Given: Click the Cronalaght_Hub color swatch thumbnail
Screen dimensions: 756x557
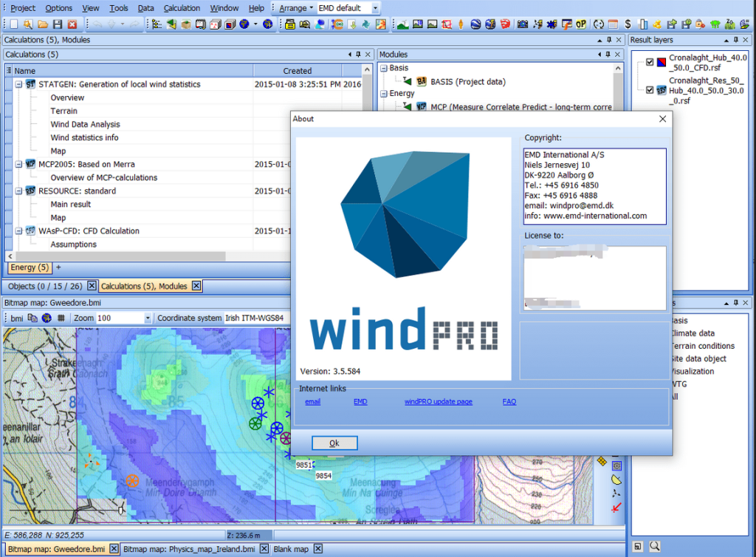Looking at the screenshot, I should [662, 63].
